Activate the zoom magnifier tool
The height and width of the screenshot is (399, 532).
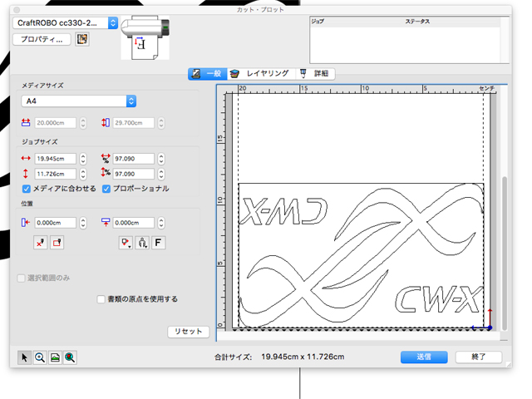click(x=40, y=357)
